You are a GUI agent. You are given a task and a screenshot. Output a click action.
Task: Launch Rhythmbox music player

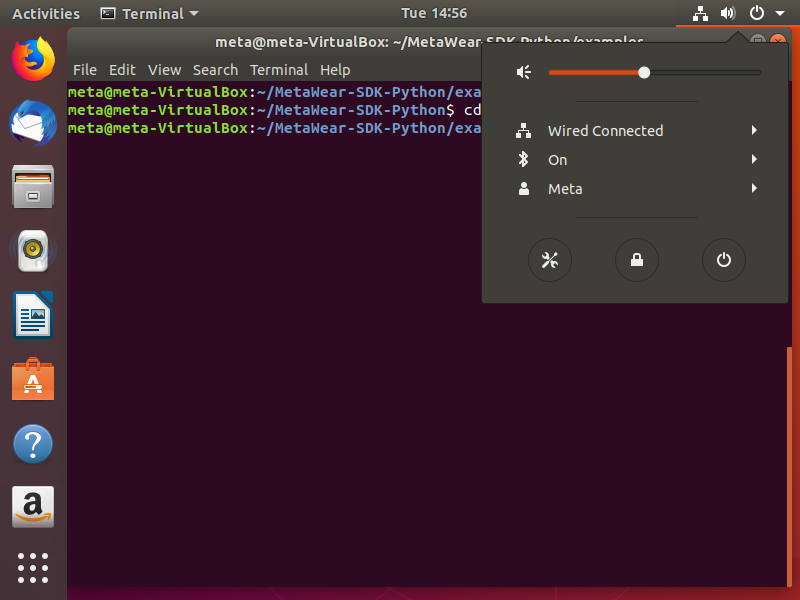pyautogui.click(x=33, y=251)
